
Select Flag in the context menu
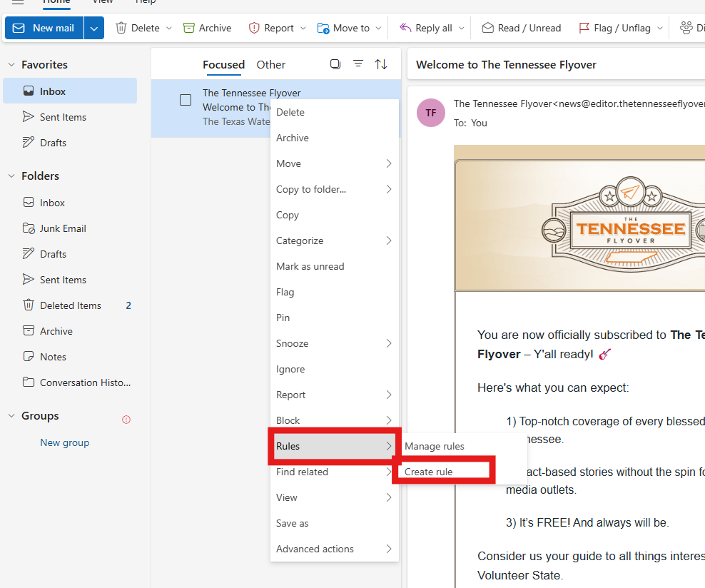335,292
